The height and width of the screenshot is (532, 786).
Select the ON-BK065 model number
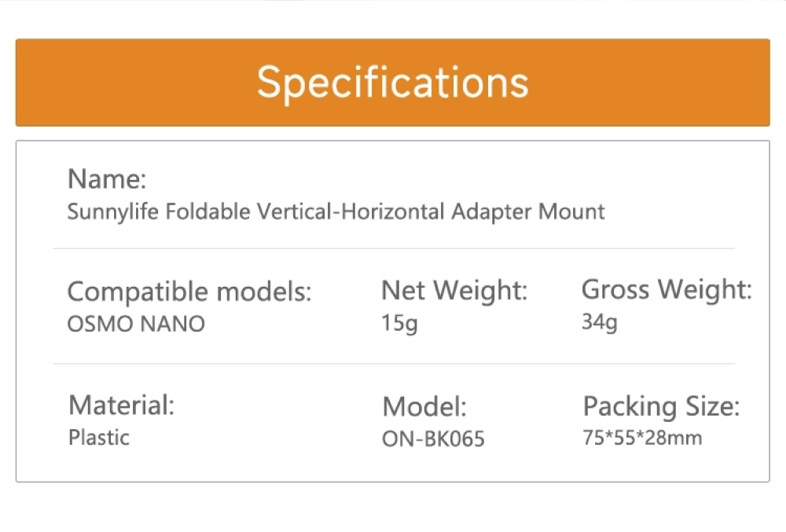pos(433,438)
